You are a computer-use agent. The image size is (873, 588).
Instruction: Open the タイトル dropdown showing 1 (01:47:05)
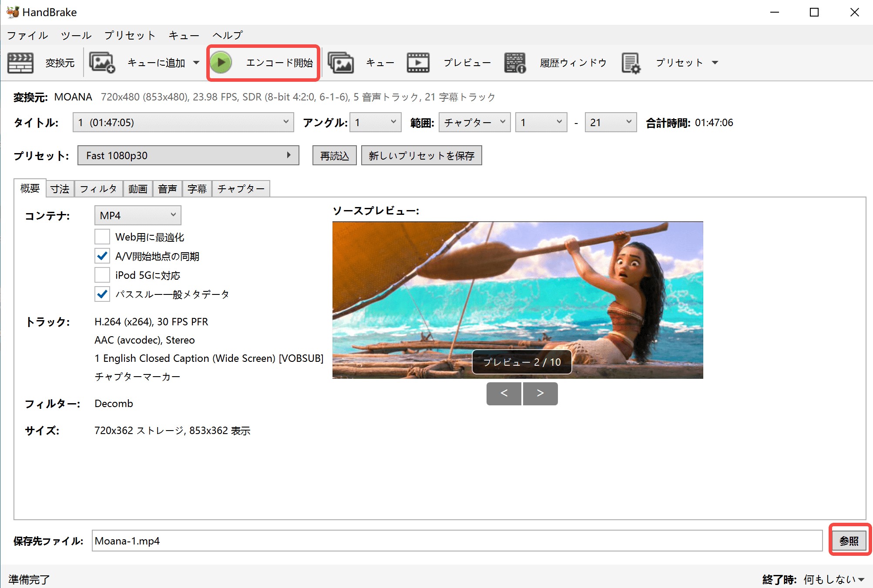[183, 122]
